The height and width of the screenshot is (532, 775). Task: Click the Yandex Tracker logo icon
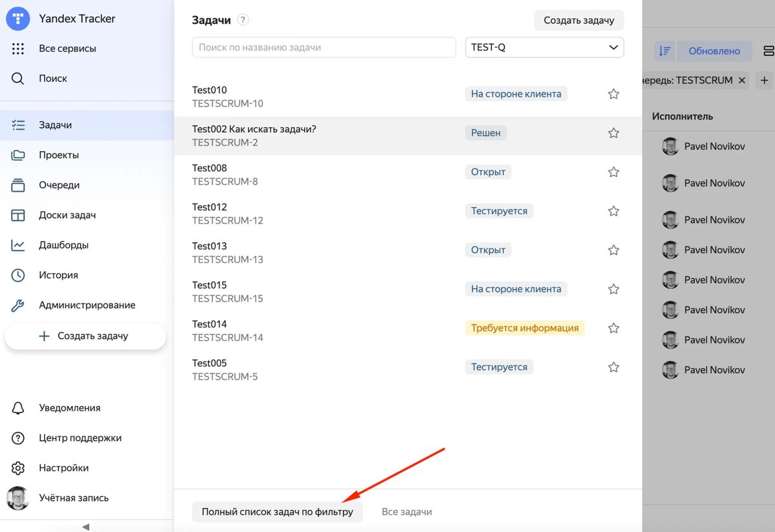18,18
